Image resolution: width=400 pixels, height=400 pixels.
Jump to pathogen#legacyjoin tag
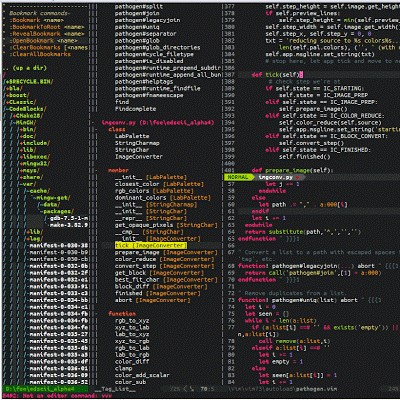tap(147, 20)
